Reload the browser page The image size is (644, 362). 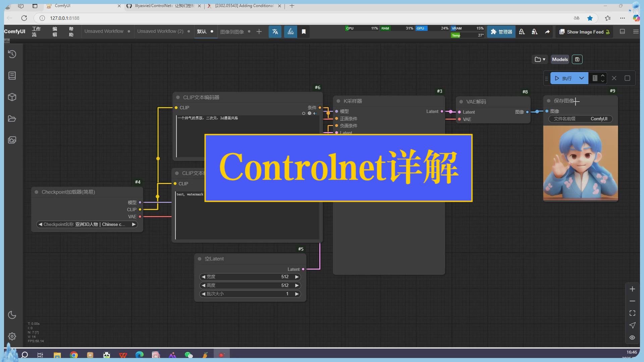(24, 18)
